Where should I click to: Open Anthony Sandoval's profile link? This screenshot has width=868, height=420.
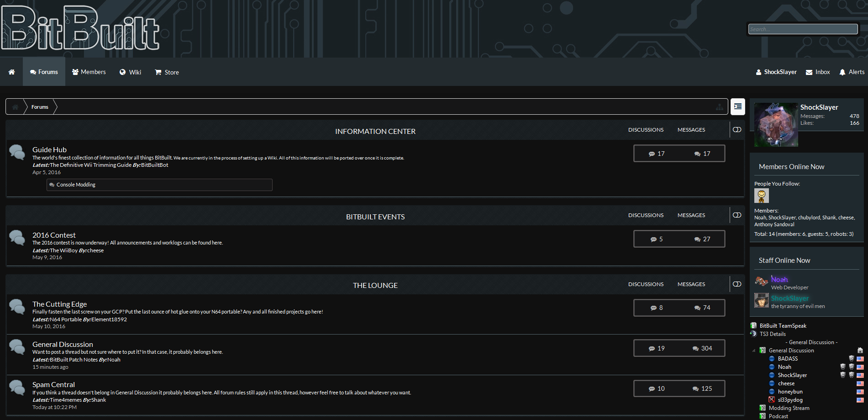(x=774, y=224)
